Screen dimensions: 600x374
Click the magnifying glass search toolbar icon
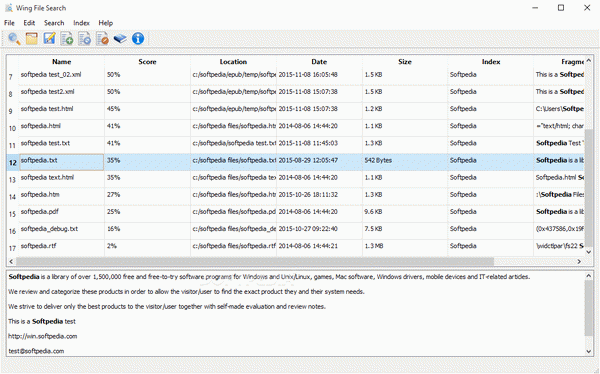(14, 39)
